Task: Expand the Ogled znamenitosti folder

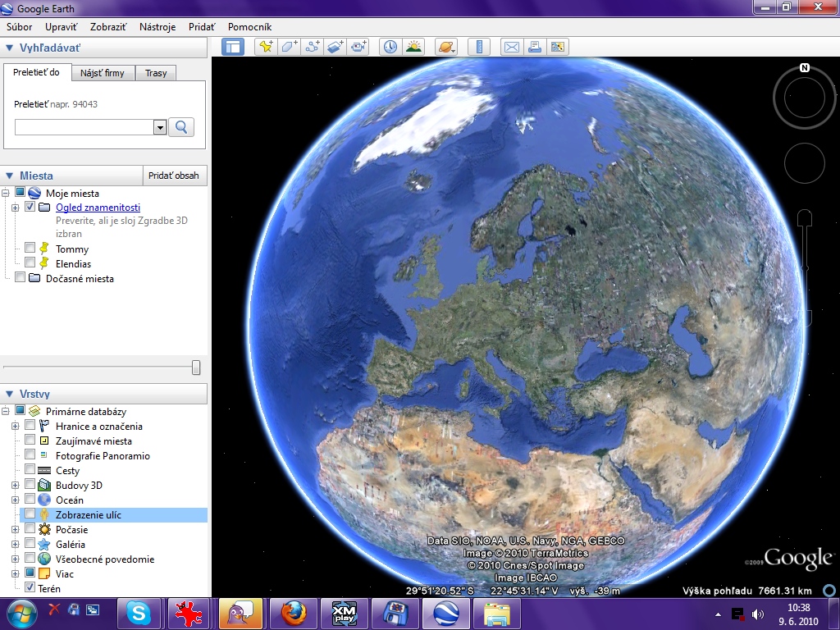Action: [x=15, y=208]
